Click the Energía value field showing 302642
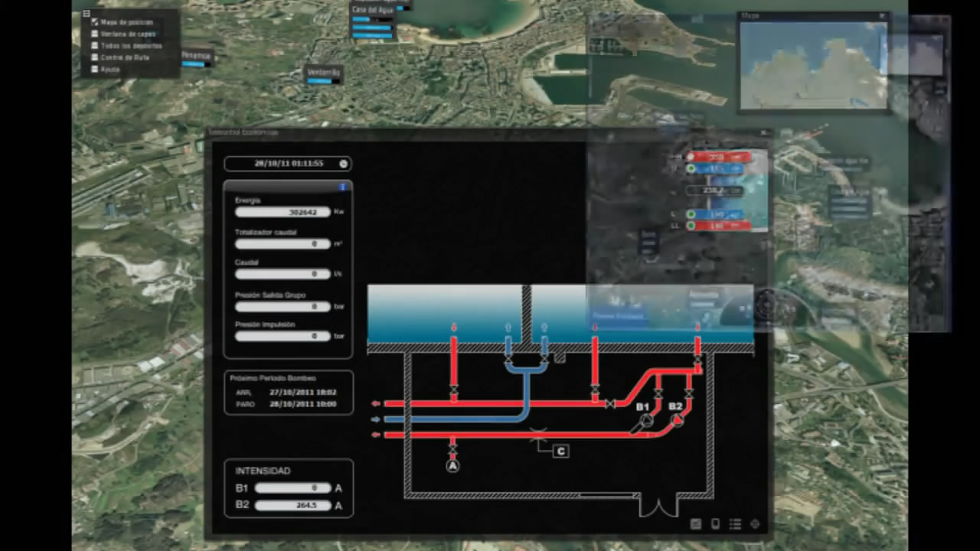Screen dimensions: 980x551 [283, 212]
